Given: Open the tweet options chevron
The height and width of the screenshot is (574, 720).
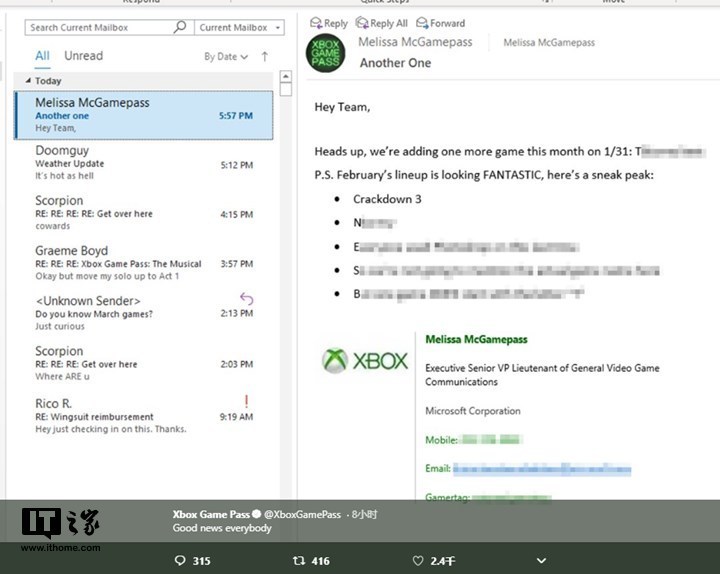Looking at the screenshot, I should (x=541, y=560).
